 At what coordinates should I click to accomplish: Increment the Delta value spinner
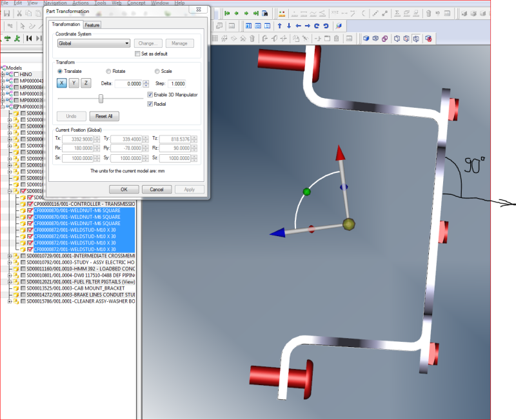[146, 82]
